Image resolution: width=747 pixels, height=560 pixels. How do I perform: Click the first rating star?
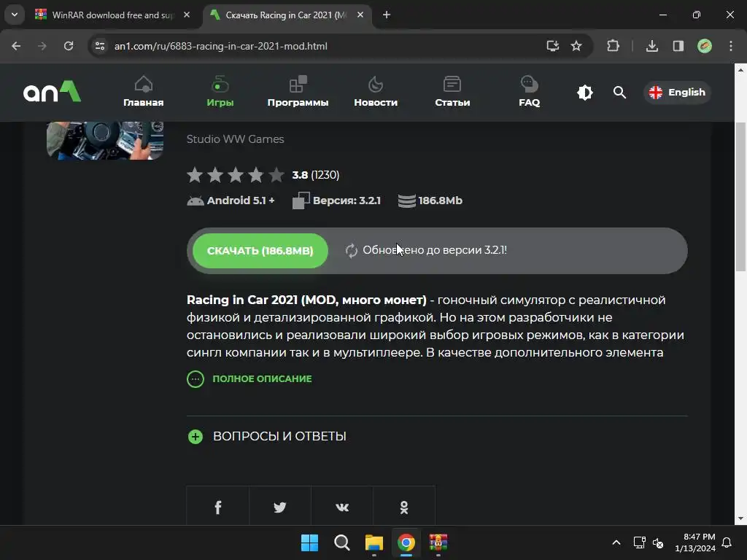pyautogui.click(x=194, y=175)
